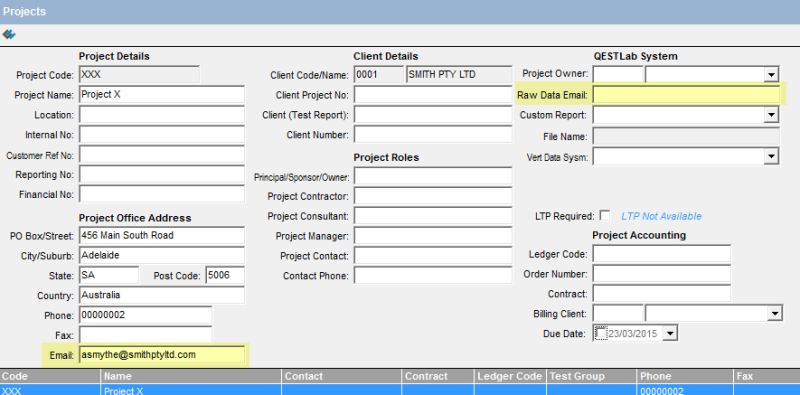Viewport: 800px width, 395px height.
Task: Click the Project Office Address Fax input field
Action: (x=145, y=335)
